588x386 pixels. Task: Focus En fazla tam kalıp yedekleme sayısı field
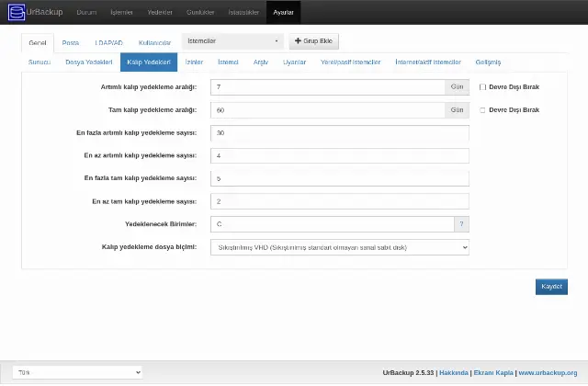[x=340, y=178]
